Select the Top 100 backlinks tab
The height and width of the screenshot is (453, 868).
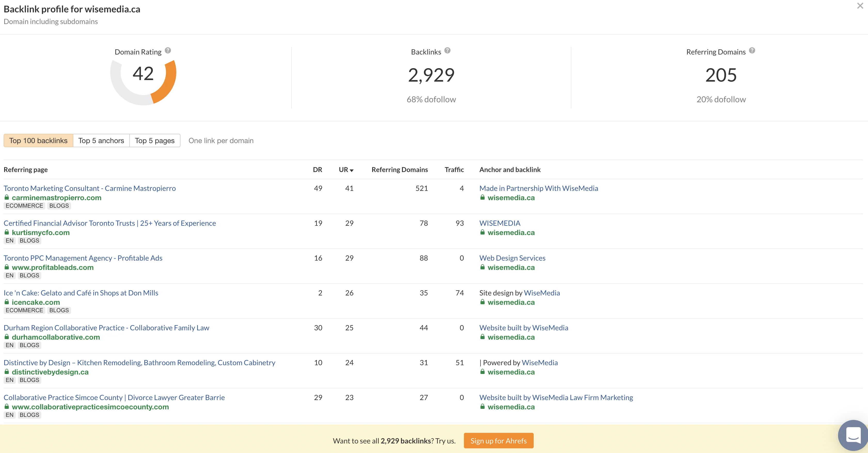tap(38, 140)
